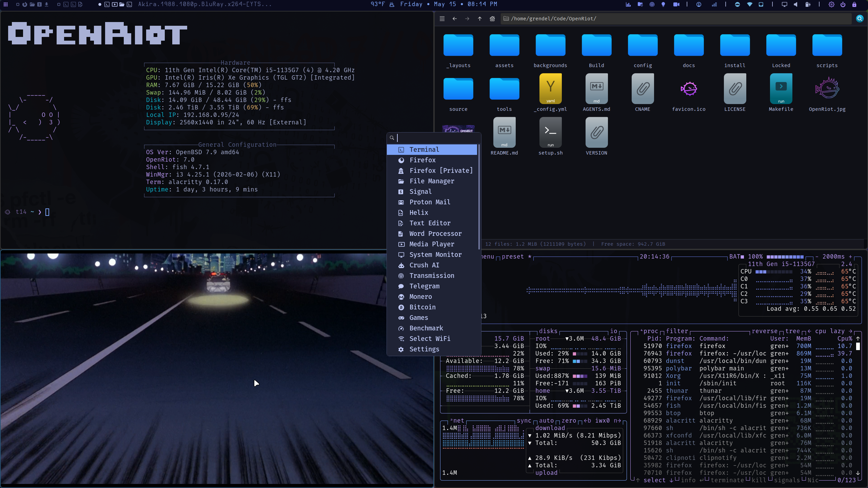This screenshot has height=488, width=868.
Task: Click the inbox tray icon in polybar
Action: click(x=761, y=4)
